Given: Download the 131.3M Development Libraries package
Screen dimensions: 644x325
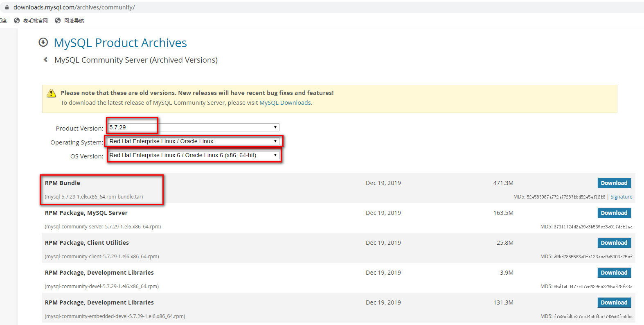Looking at the screenshot, I should coord(614,302).
